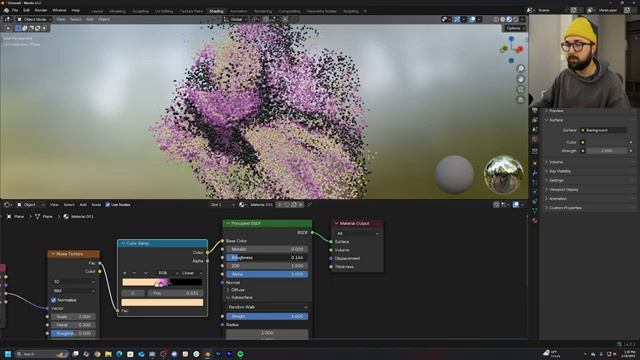
Task: Open Windows Start button
Action: point(7,354)
